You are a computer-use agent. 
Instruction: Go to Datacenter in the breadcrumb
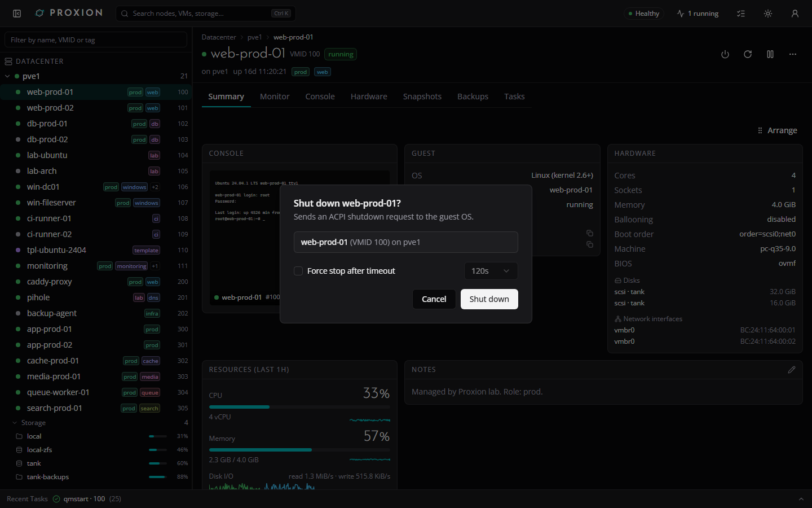pyautogui.click(x=219, y=37)
